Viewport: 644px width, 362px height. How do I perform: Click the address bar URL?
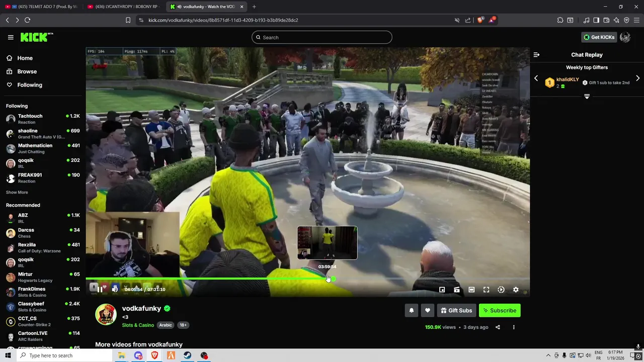pos(223,20)
